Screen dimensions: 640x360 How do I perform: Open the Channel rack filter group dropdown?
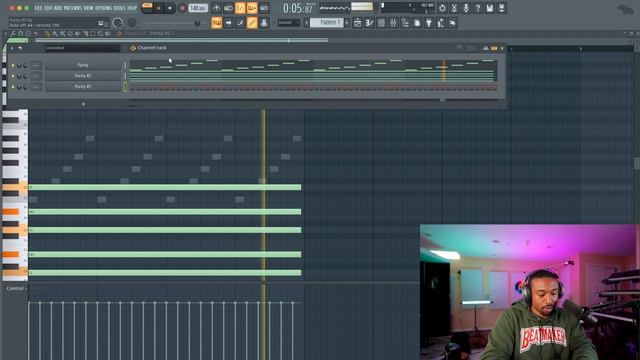pos(82,48)
